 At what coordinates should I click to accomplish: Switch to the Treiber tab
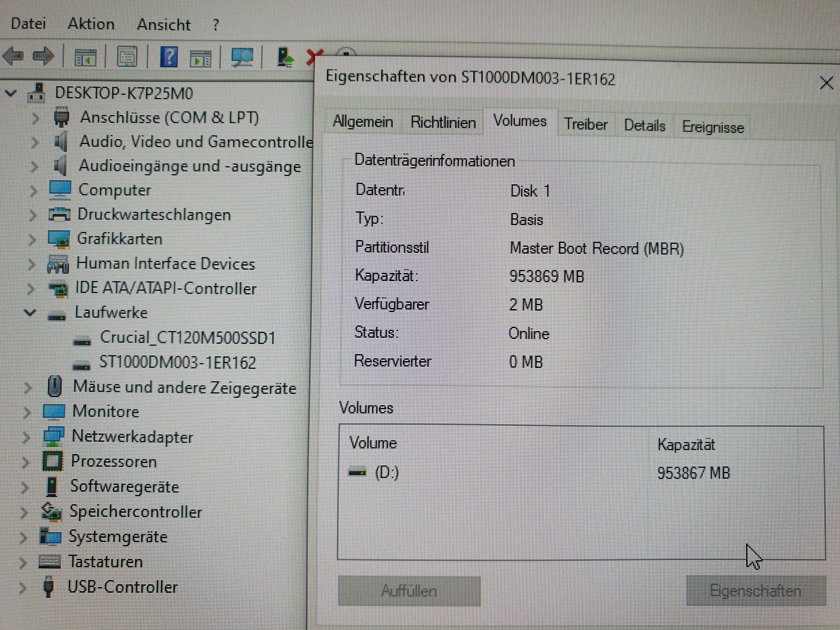(586, 124)
